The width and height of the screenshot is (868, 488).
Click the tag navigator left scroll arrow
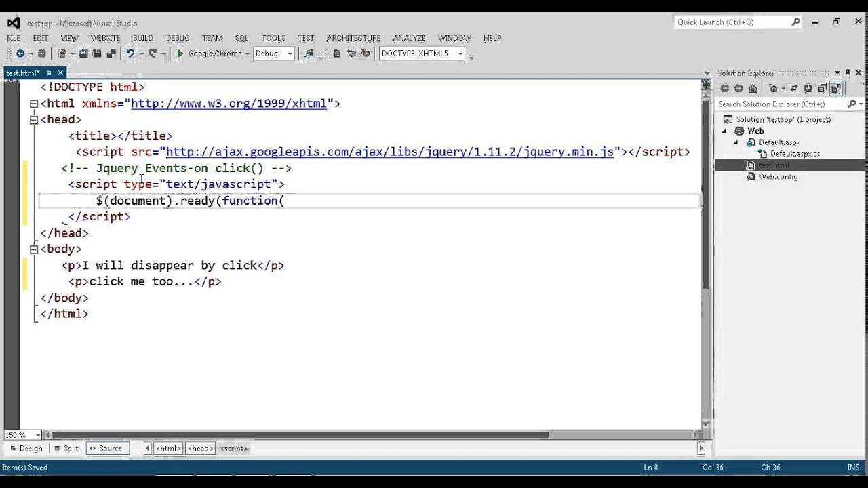(148, 448)
